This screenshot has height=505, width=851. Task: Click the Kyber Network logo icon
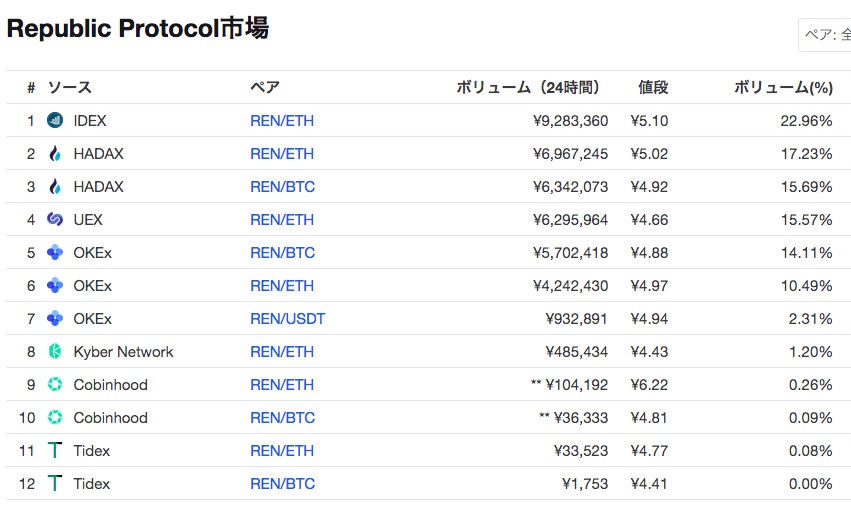point(55,351)
